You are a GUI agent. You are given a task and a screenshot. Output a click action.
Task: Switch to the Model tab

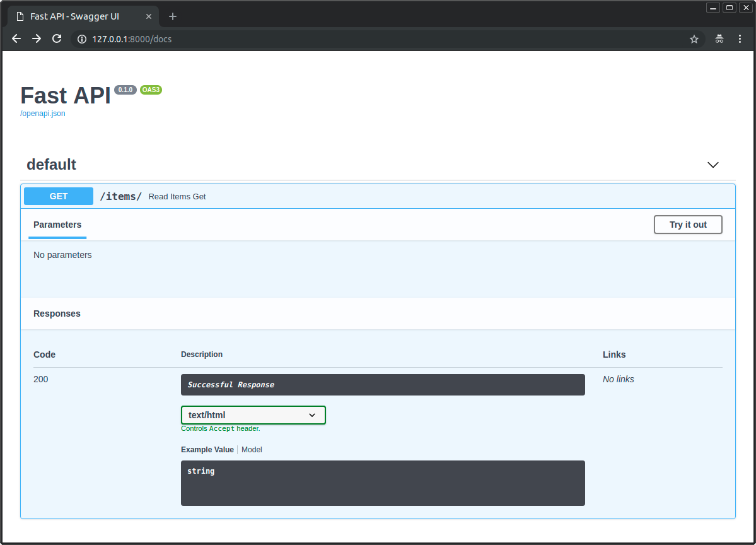(x=252, y=450)
